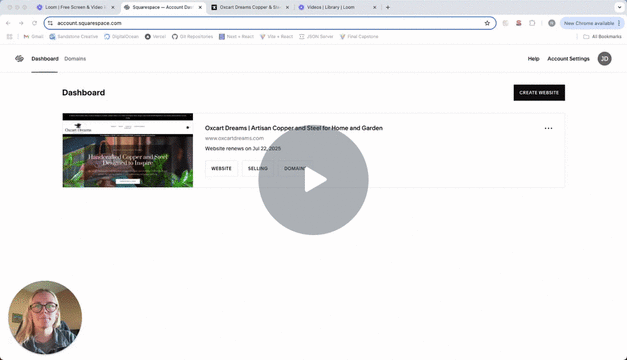Open the Chrome profile icon
This screenshot has height=360, width=627.
click(x=551, y=23)
